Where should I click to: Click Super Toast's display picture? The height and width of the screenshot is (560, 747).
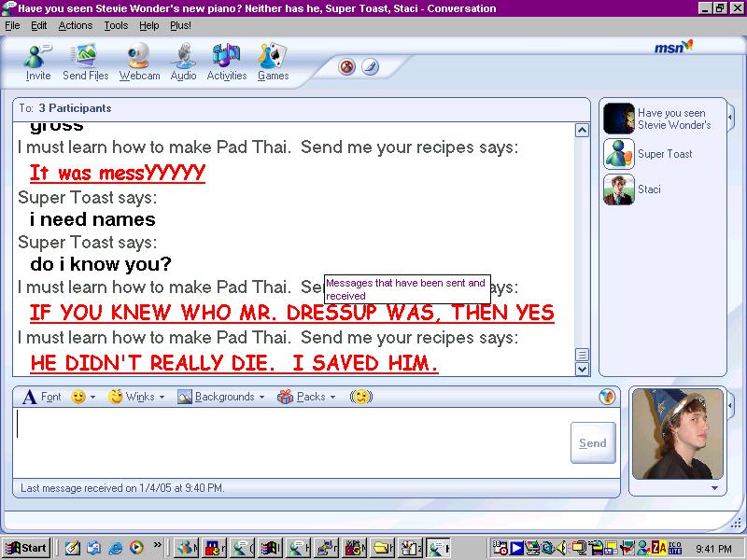619,154
